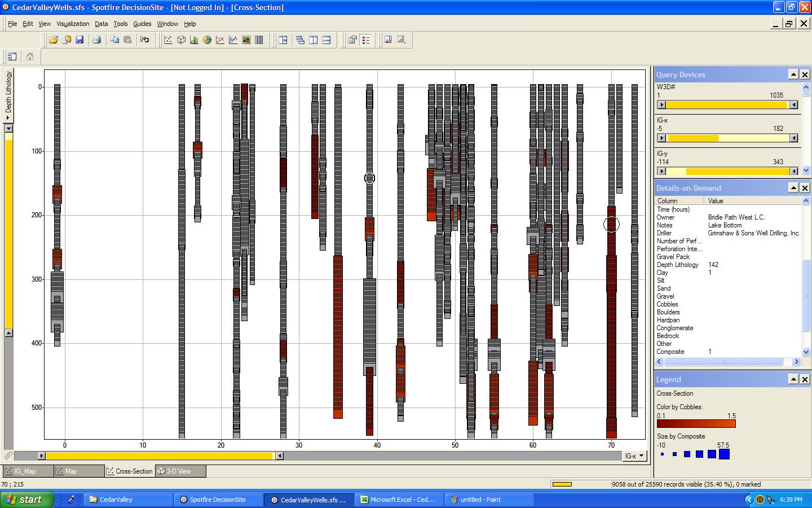812x508 pixels.
Task: Select the Owner row in Details-on-Demand
Action: [728, 217]
